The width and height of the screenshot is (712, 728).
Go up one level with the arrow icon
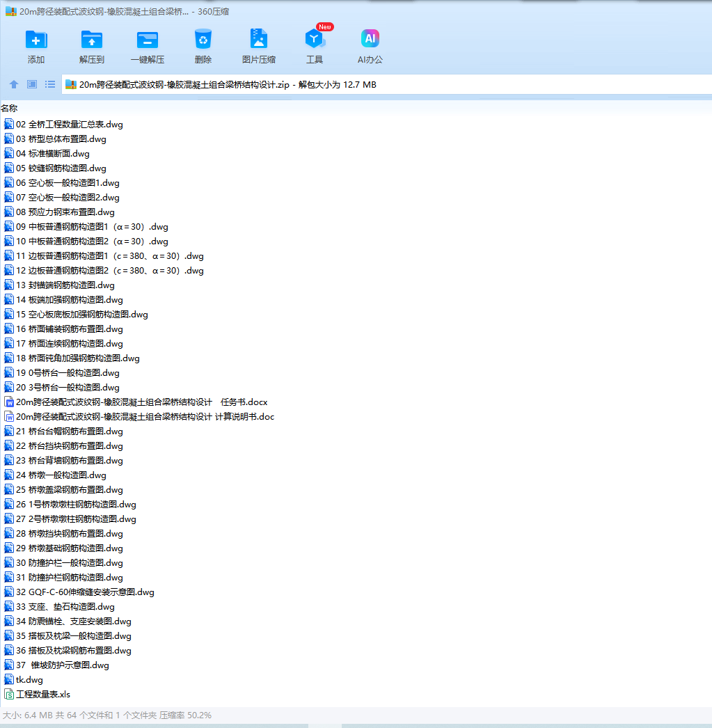14,84
